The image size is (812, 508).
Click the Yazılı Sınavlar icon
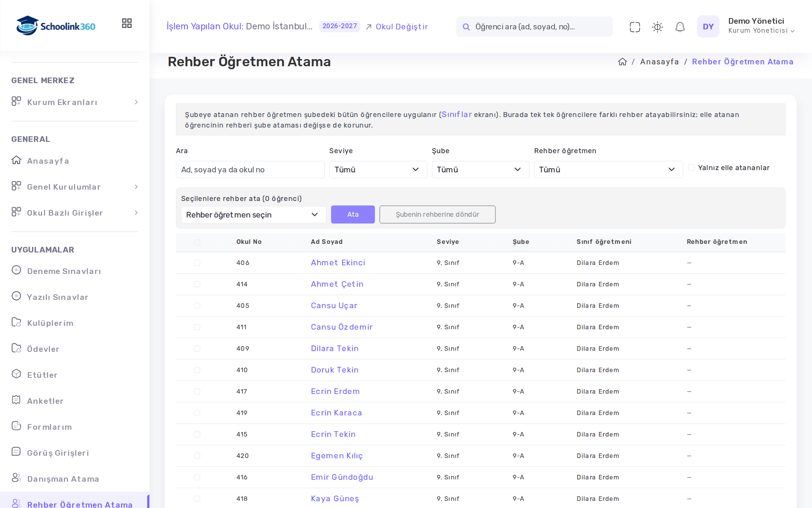click(x=16, y=296)
